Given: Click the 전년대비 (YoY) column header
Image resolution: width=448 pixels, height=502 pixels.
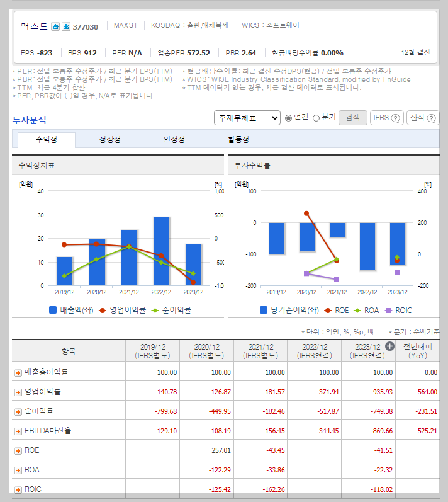Looking at the screenshot, I should [417, 351].
